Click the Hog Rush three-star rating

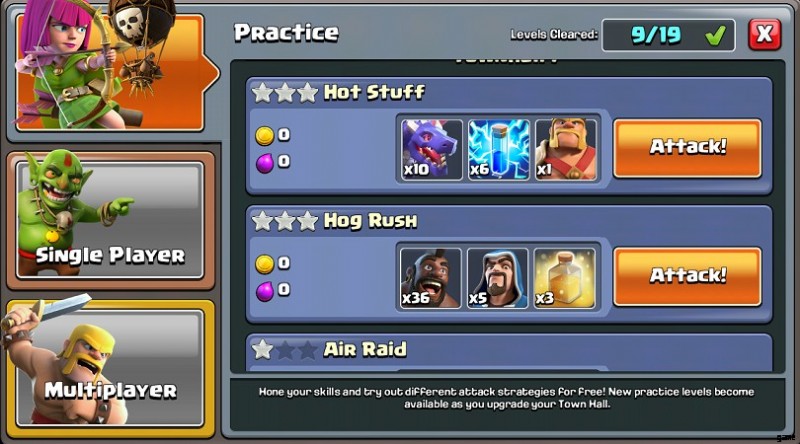click(285, 221)
